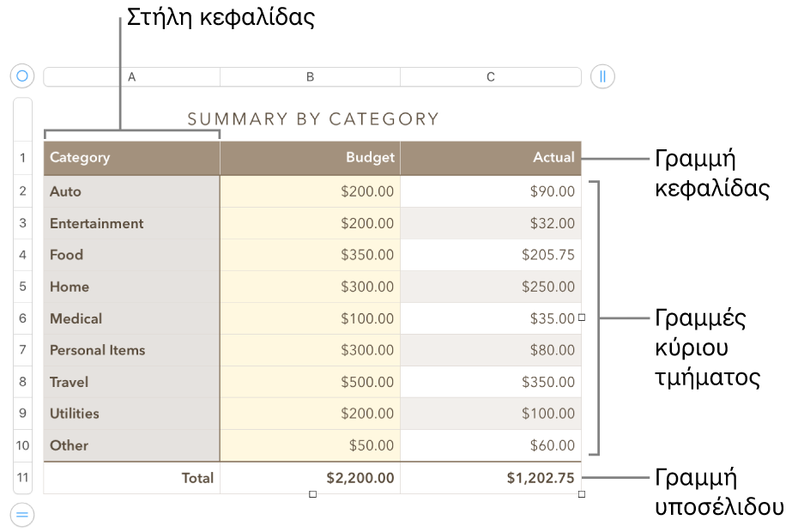The image size is (792, 532).
Task: Click the add rows handle icon
Action: 22,516
